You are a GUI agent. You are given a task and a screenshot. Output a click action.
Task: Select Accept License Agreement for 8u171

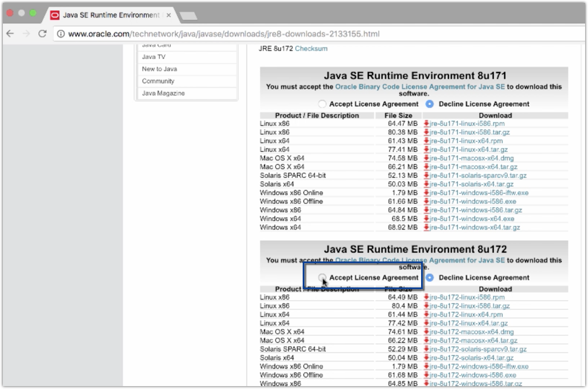(x=322, y=104)
